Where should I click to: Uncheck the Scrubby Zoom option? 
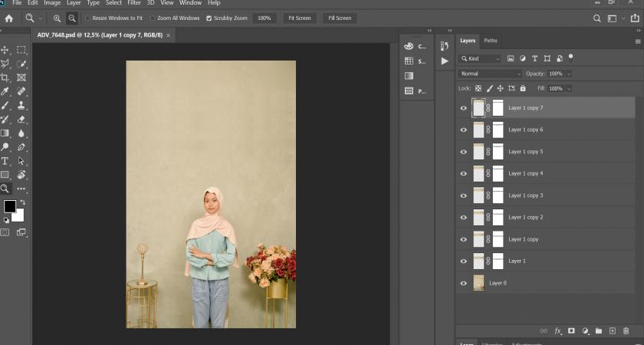[x=209, y=18]
